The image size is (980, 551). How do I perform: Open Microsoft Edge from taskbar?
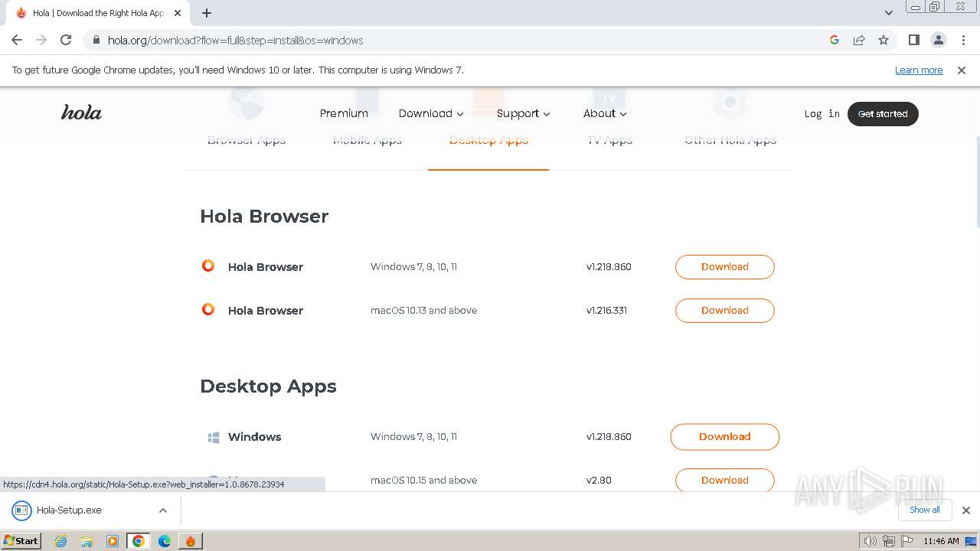[165, 541]
